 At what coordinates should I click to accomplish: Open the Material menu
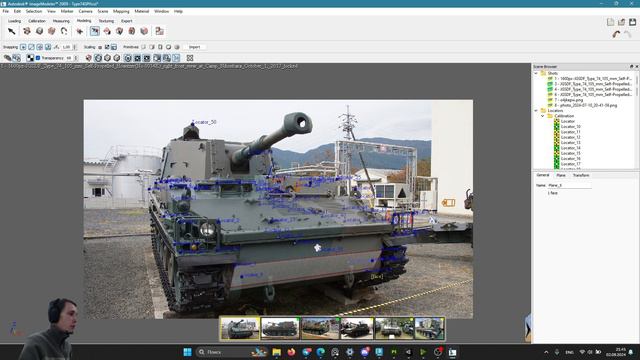pos(142,11)
